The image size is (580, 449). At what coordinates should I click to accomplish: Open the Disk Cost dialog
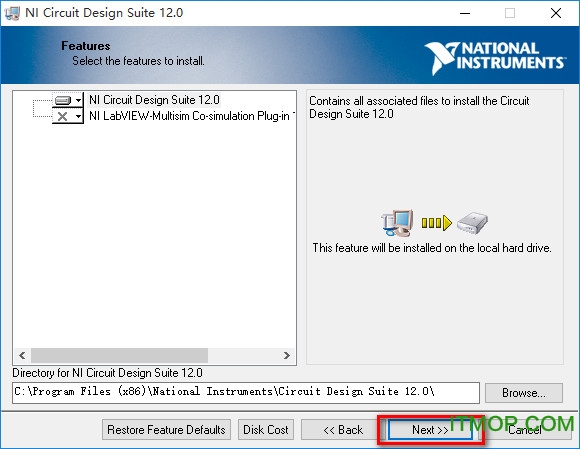(x=266, y=430)
